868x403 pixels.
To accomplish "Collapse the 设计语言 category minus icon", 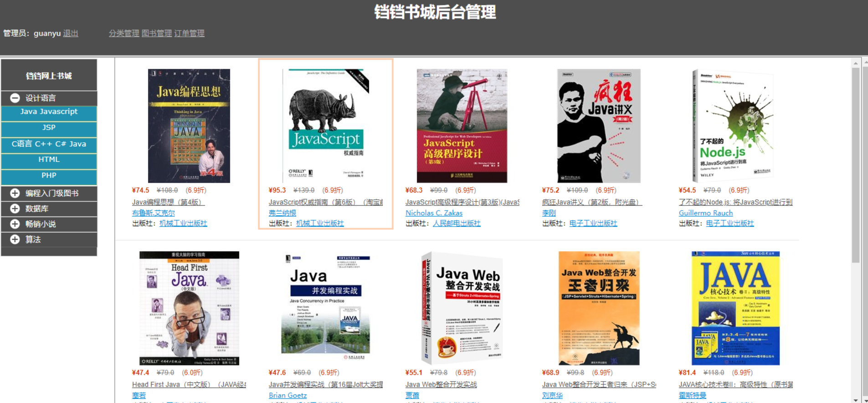I will [15, 98].
